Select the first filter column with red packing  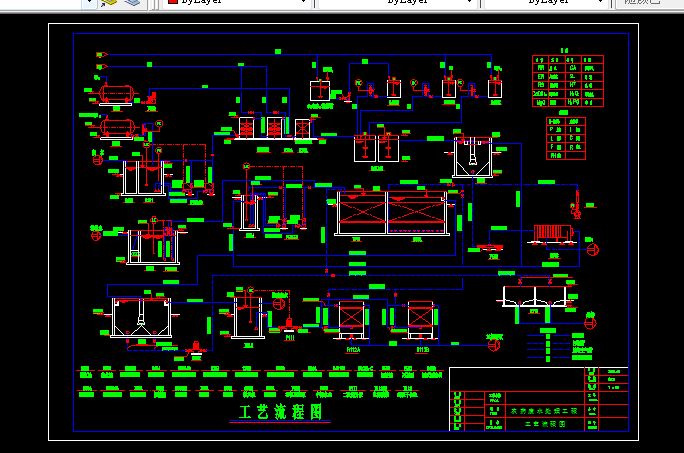[x=246, y=127]
